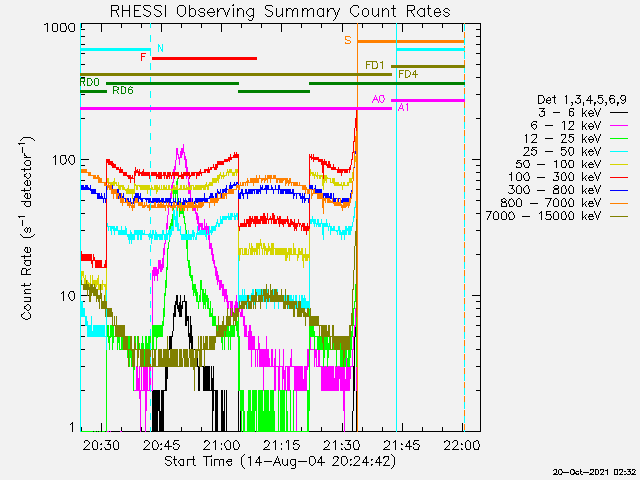The image size is (640, 480).
Task: Click the orange bar next to the 'S' label
Action: (x=411, y=41)
